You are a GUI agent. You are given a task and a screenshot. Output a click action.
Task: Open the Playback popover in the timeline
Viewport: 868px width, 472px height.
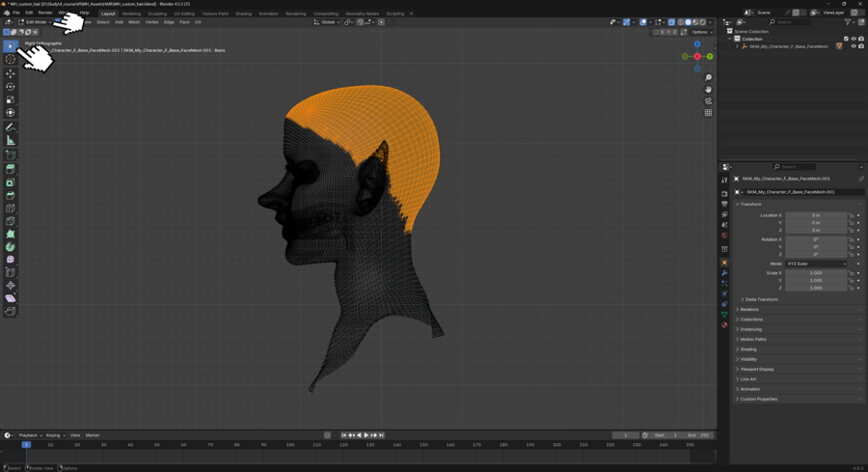28,435
